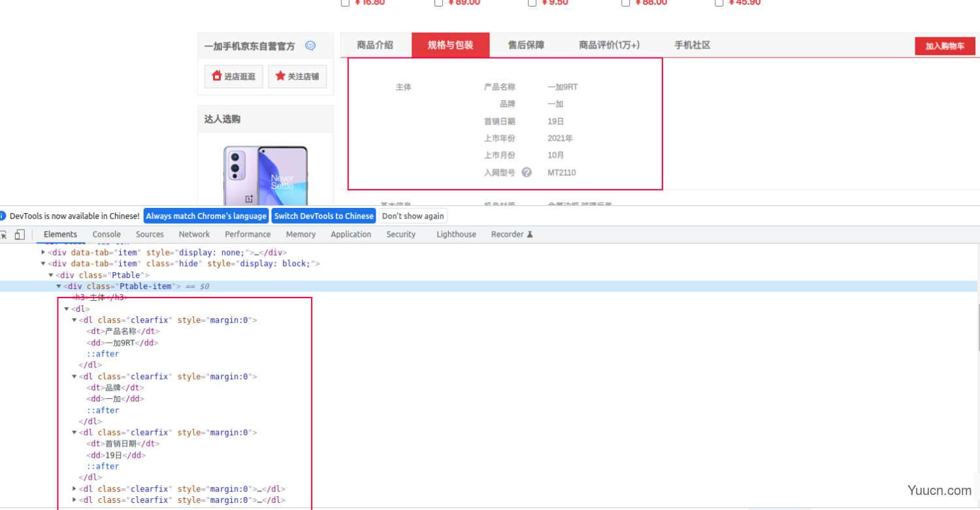Collapse the selected Ptable-item div node
Viewport: 980px width, 510px height.
58,286
